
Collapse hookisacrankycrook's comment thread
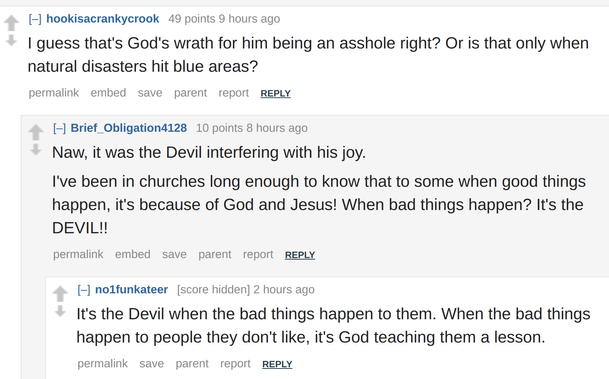[x=35, y=19]
